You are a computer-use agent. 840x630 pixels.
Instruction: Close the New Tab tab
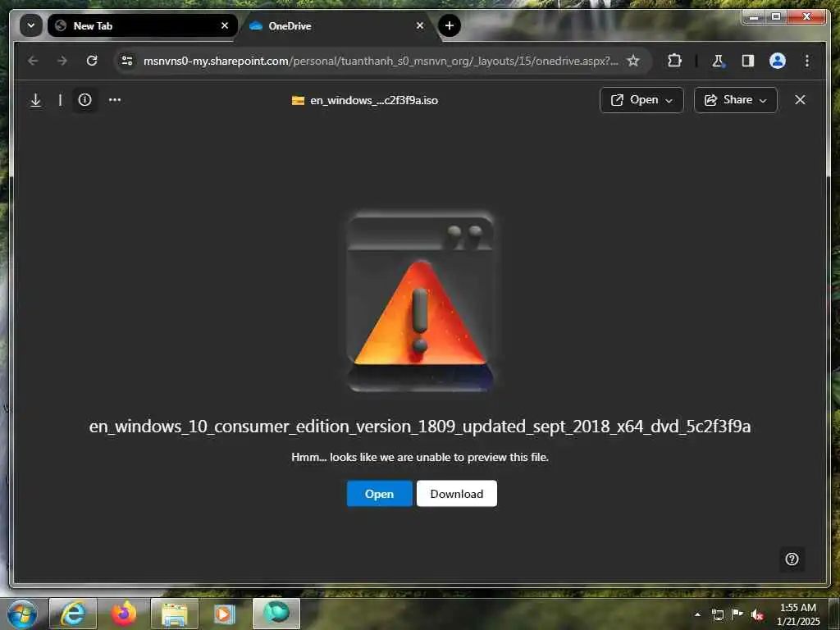[x=225, y=25]
